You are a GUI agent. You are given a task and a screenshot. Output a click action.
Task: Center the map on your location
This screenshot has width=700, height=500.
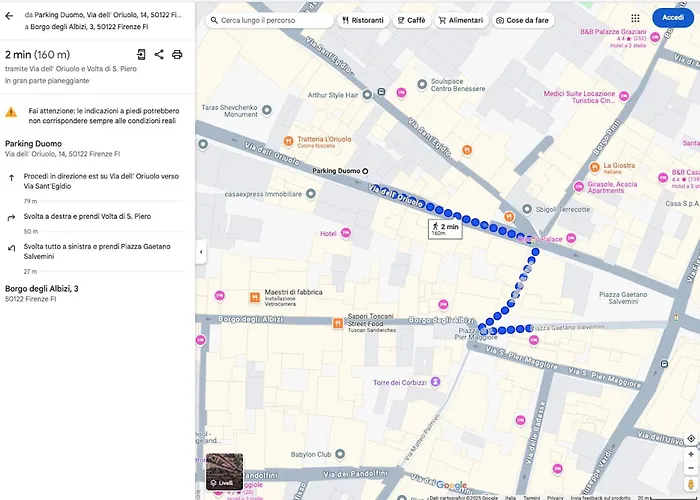[691, 438]
